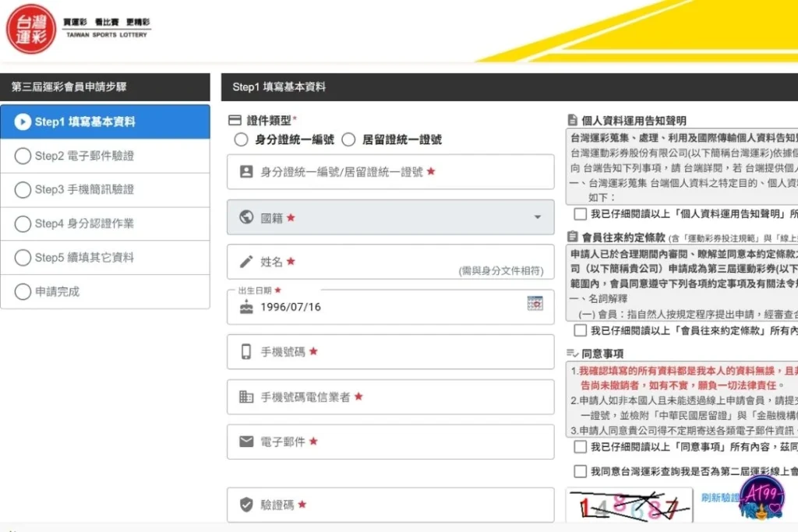Click the 會員往來約定條款 text box
This screenshot has width=798, height=532.
681,283
